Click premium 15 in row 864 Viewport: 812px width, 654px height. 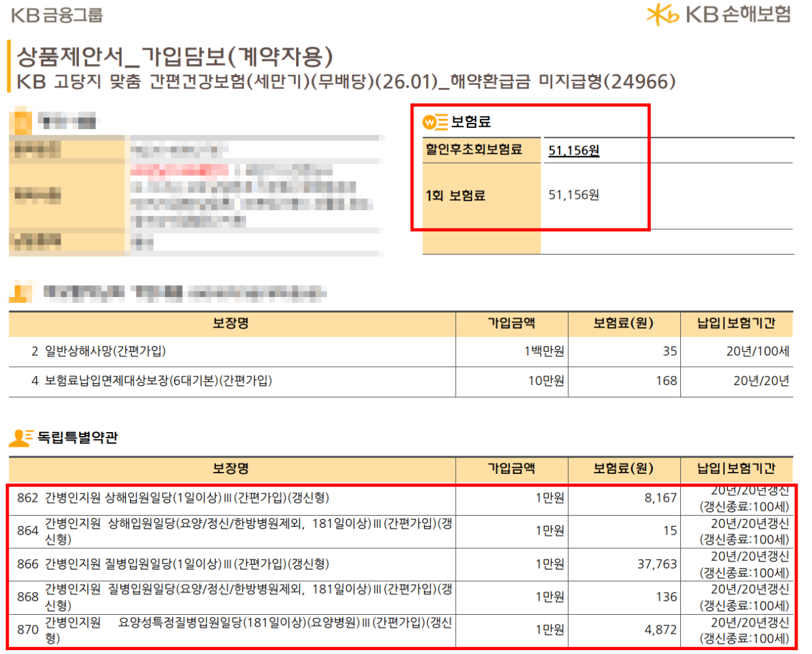point(670,531)
